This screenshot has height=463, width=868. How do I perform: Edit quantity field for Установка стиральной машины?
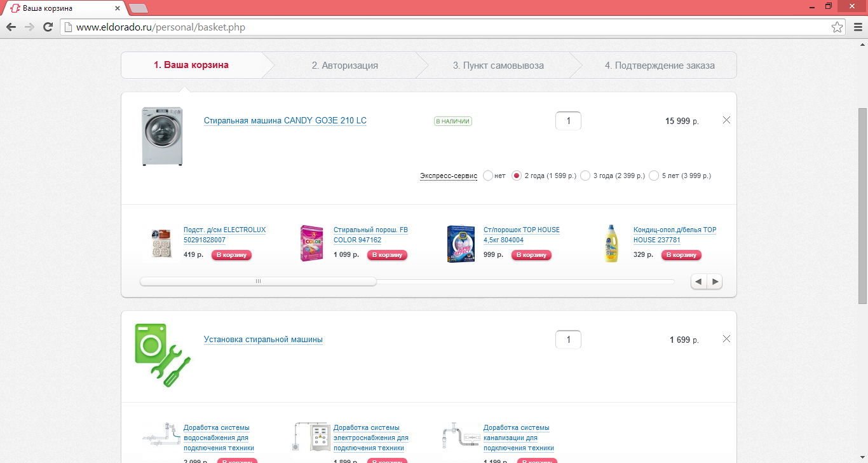[568, 340]
